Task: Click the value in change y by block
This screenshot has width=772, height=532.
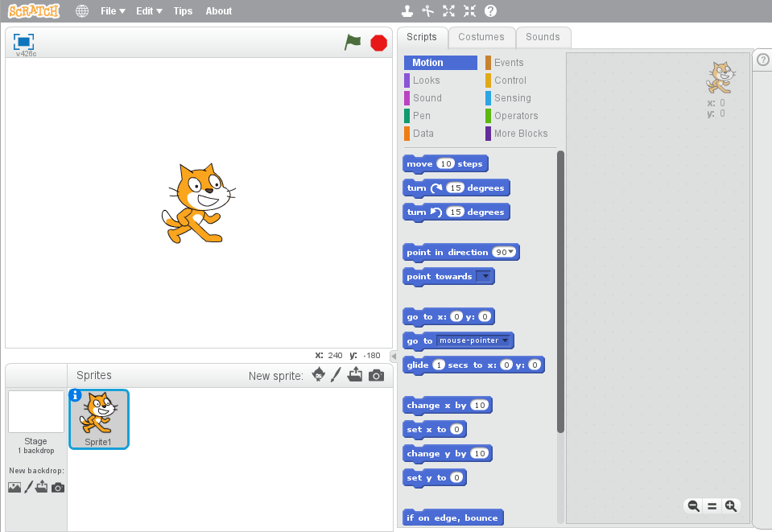Action: tap(480, 454)
